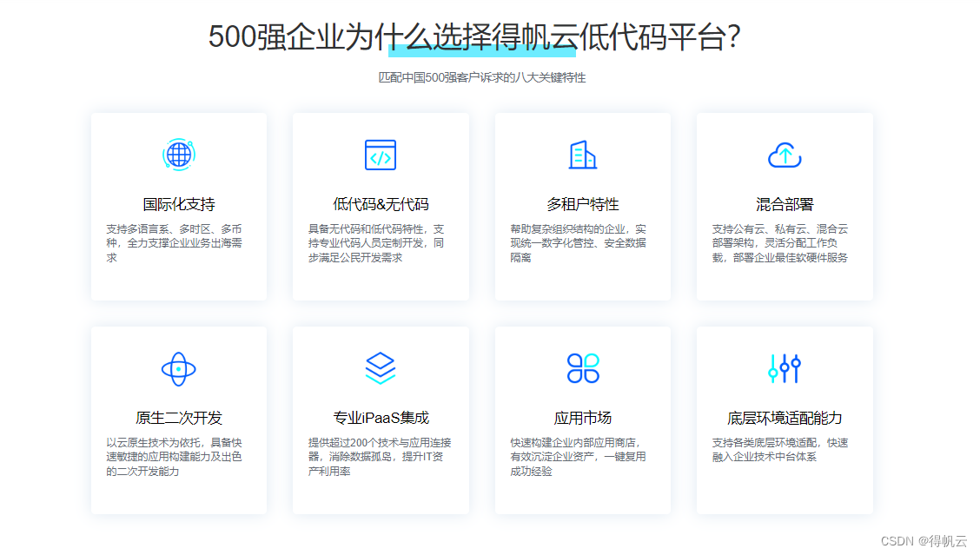Select the 应用市场 card title
This screenshot has height=555, width=980.
pos(582,418)
